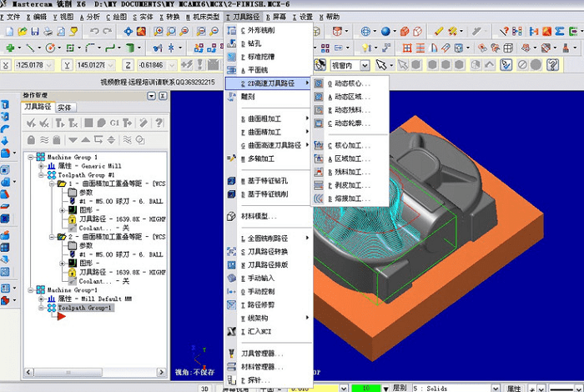The width and height of the screenshot is (584, 392).
Task: Select the Toolpath Group-1 tree item
Action: 84,308
